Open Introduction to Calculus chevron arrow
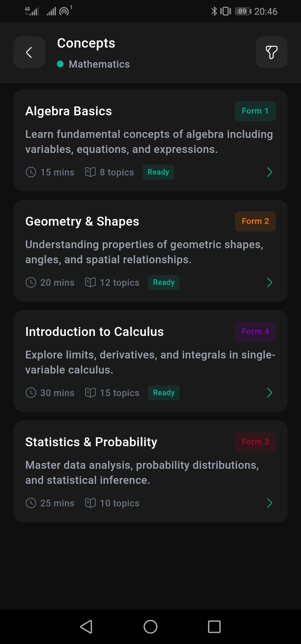 point(269,393)
